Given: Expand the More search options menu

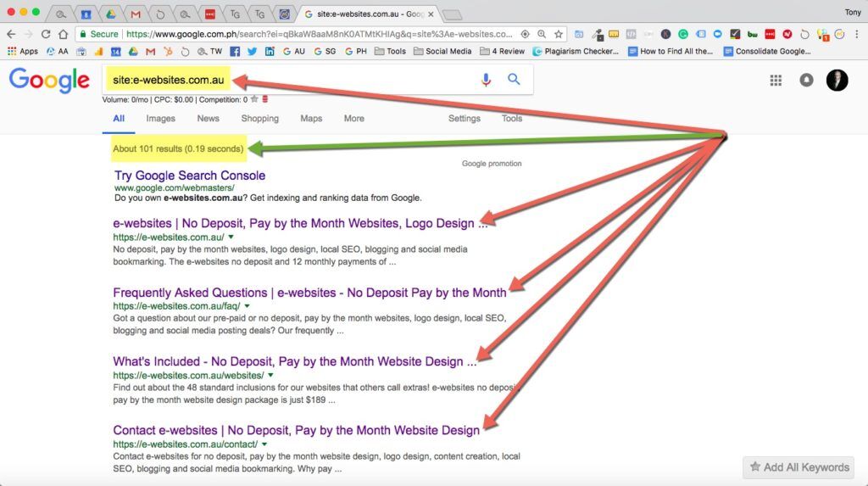Looking at the screenshot, I should pos(353,119).
